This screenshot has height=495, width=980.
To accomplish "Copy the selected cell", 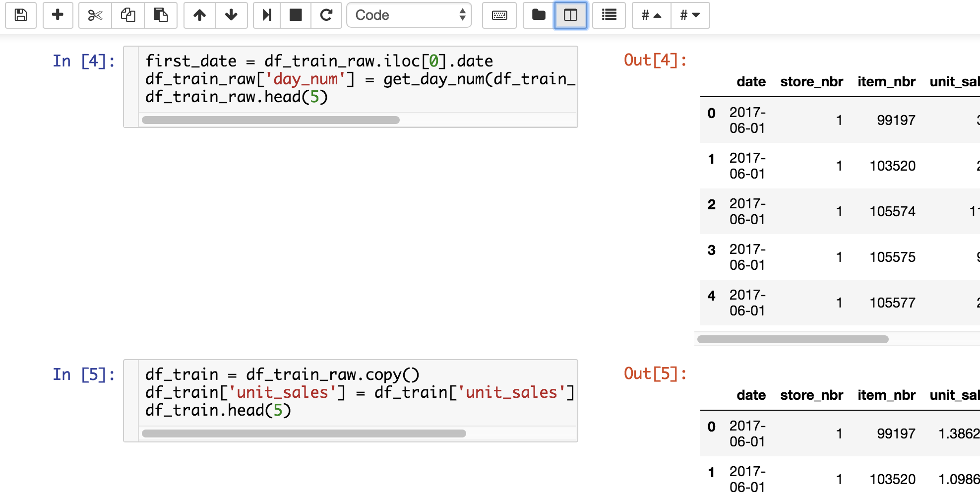I will [128, 15].
